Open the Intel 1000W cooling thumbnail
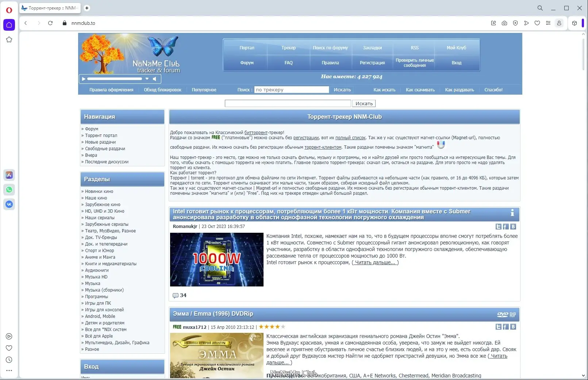This screenshot has width=588, height=380. click(x=217, y=259)
